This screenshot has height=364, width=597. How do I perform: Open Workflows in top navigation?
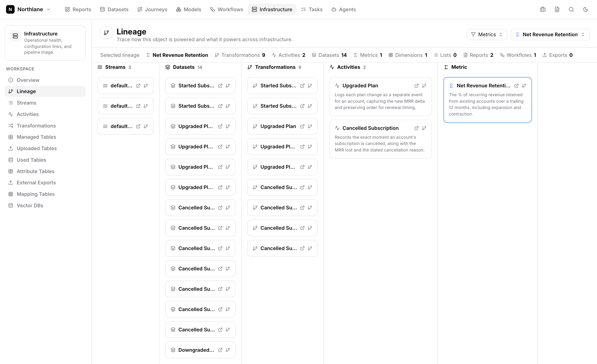226,9
